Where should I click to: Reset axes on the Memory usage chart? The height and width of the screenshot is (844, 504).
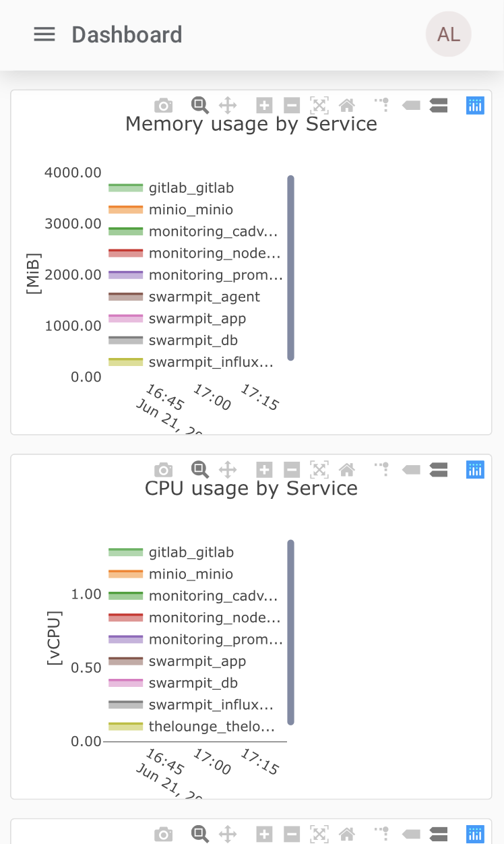pyautogui.click(x=347, y=105)
